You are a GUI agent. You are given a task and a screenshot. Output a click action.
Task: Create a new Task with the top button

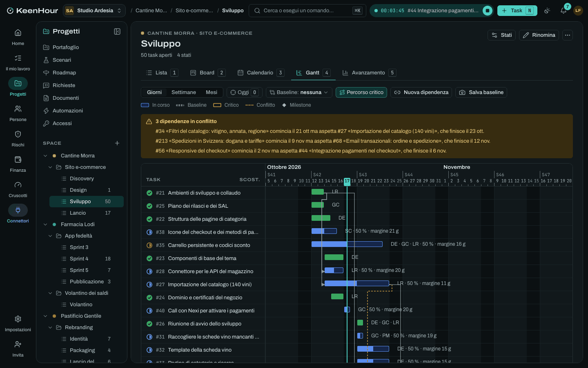[517, 11]
